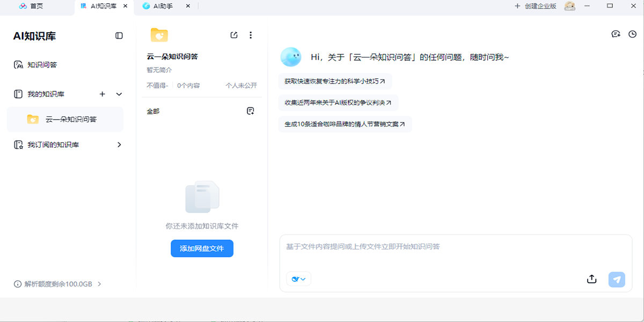Viewport: 644px width, 322px height.
Task: Open the AI model selector dropdown
Action: [299, 279]
